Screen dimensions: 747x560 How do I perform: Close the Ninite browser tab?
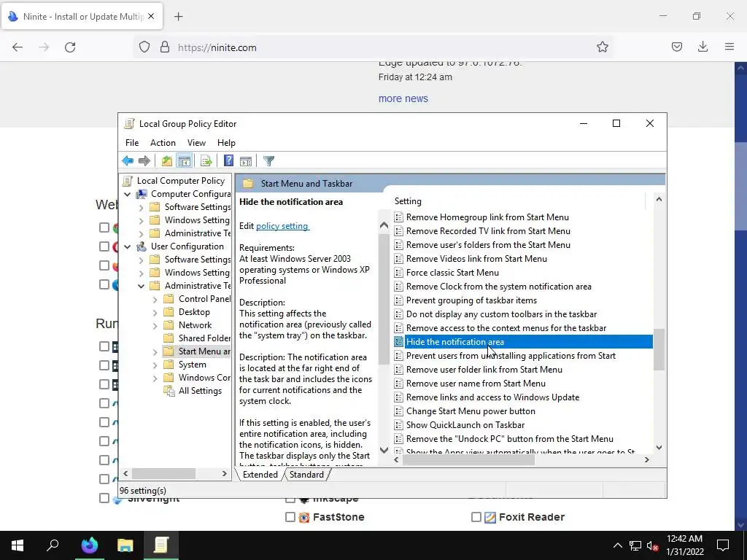pos(151,16)
